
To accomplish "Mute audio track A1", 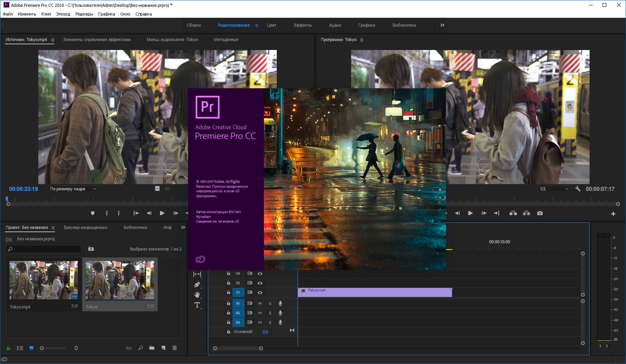I will pos(260,303).
